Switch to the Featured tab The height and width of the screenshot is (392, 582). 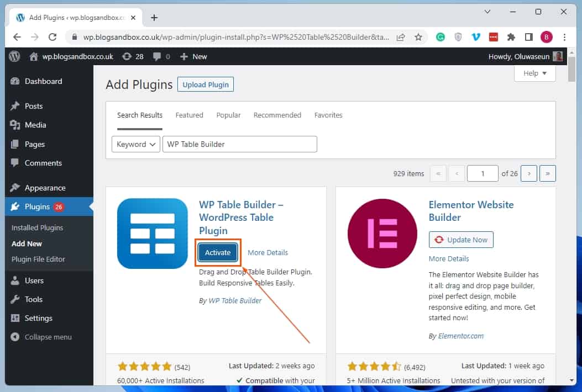pos(189,115)
